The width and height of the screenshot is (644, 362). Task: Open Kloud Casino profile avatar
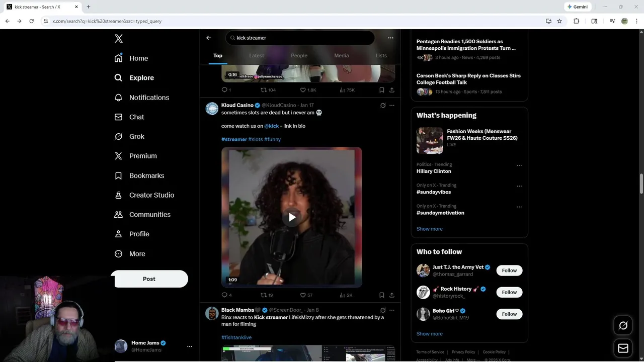click(x=212, y=109)
